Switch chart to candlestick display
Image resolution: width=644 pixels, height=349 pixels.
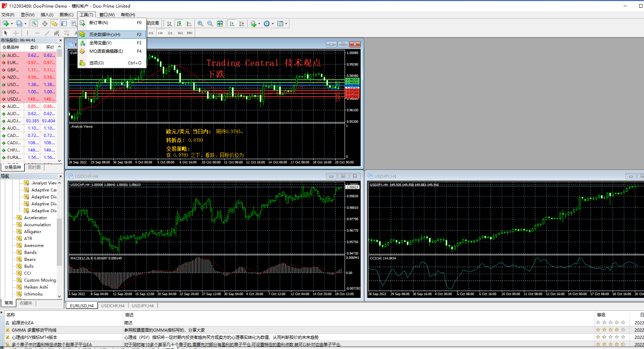(x=179, y=24)
